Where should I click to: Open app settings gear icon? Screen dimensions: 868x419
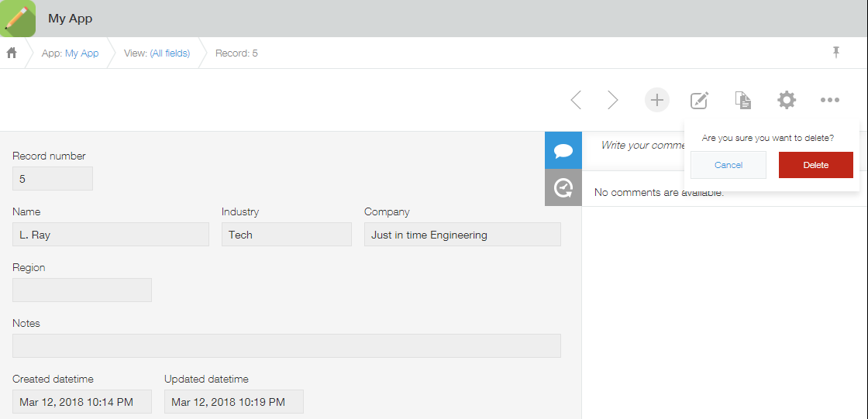787,100
